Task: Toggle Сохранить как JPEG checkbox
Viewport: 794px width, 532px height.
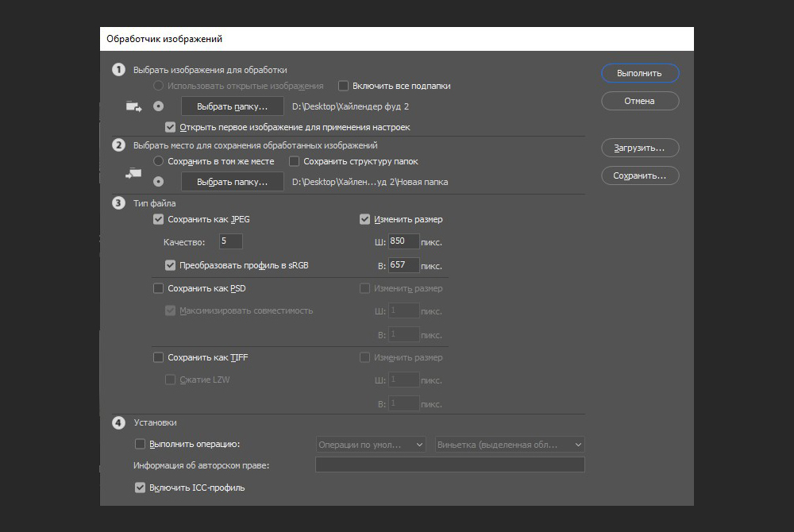Action: click(159, 219)
